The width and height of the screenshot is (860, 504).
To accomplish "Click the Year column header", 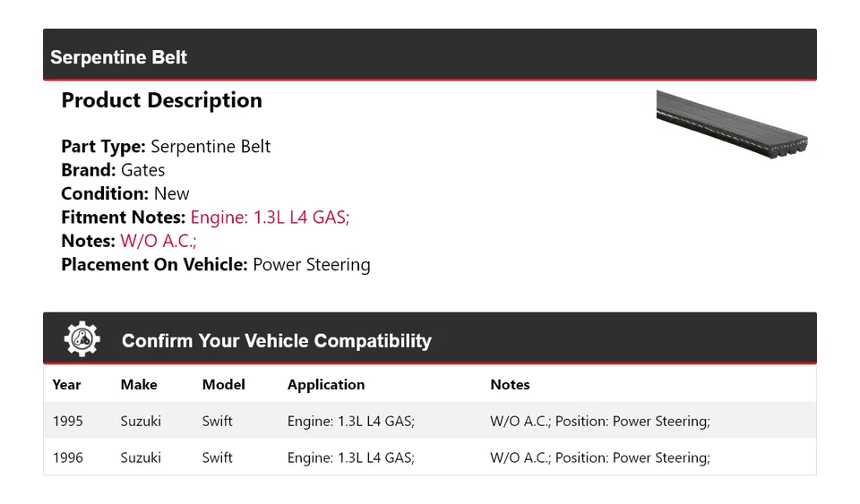I will pos(66,385).
